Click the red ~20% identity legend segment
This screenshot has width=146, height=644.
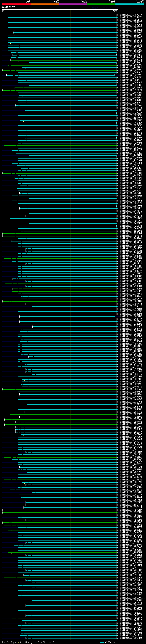(x=16, y=4)
